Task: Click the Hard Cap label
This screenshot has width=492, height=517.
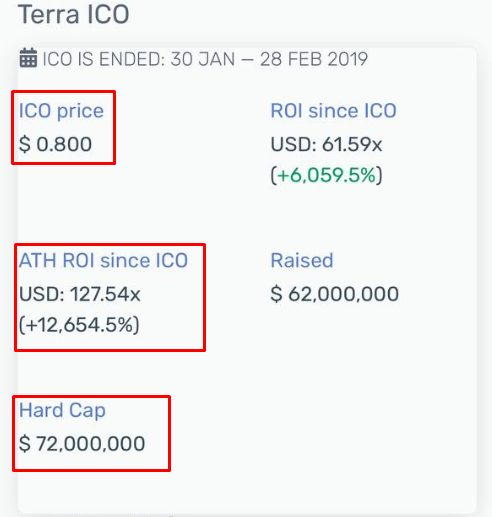Action: 62,410
